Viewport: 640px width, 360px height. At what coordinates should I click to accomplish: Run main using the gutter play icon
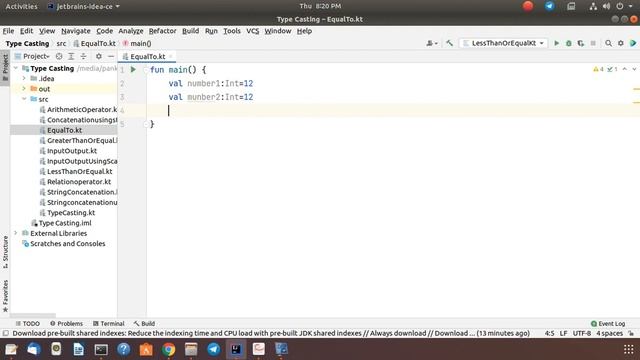[133, 70]
